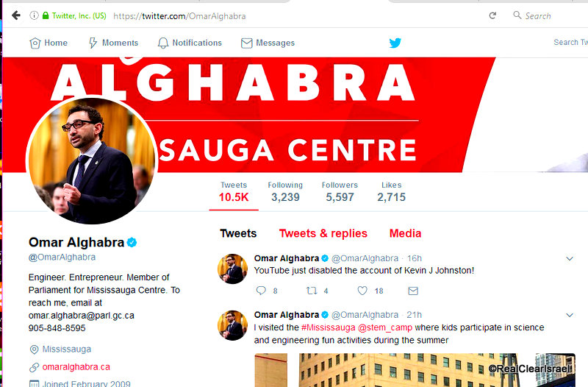
Task: View the Followers count list
Action: [x=340, y=192]
